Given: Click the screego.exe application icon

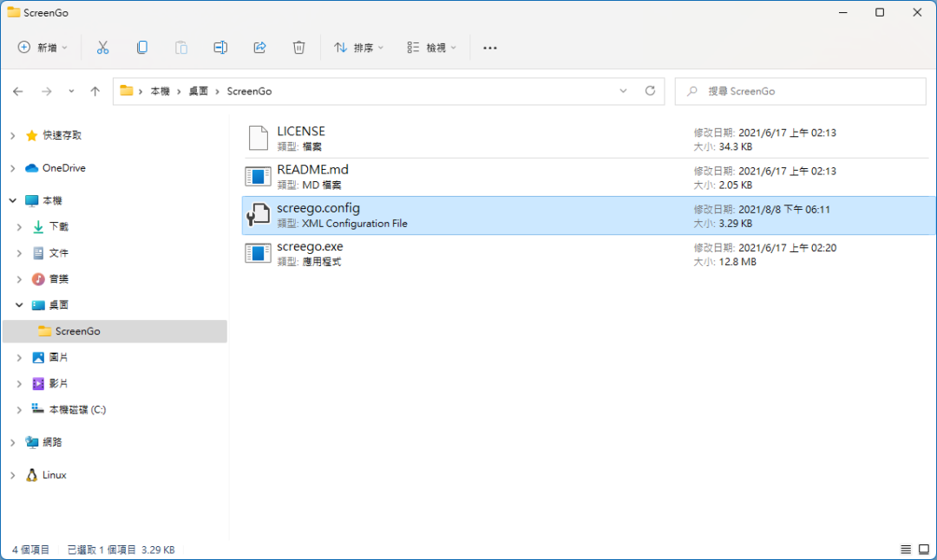Looking at the screenshot, I should pos(259,253).
